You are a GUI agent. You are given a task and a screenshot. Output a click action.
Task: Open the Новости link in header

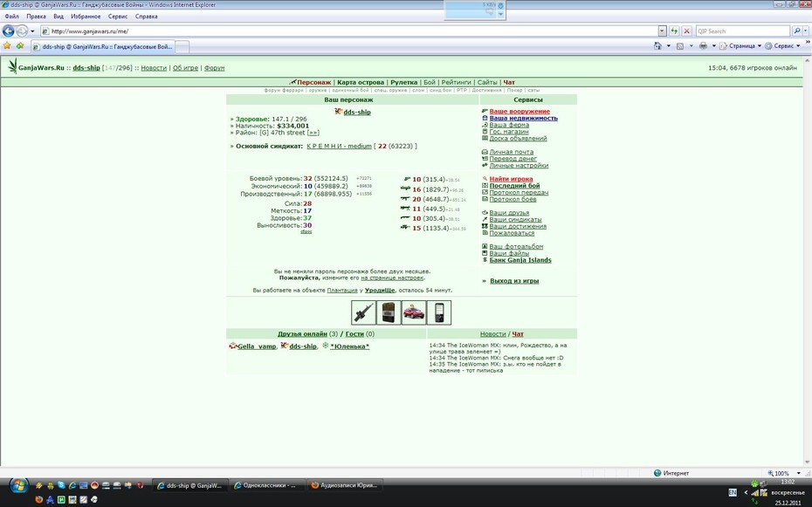(154, 68)
